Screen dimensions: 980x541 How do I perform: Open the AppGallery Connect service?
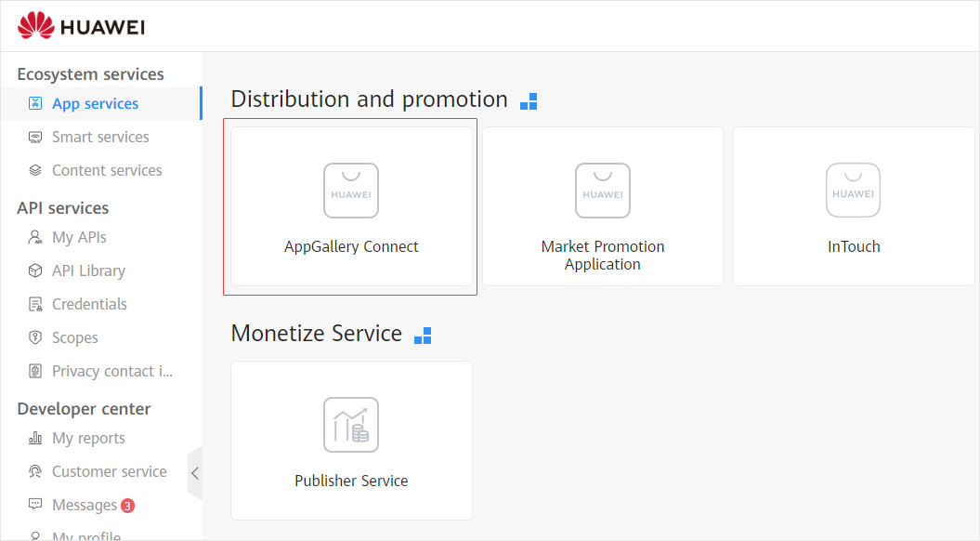pyautogui.click(x=351, y=206)
